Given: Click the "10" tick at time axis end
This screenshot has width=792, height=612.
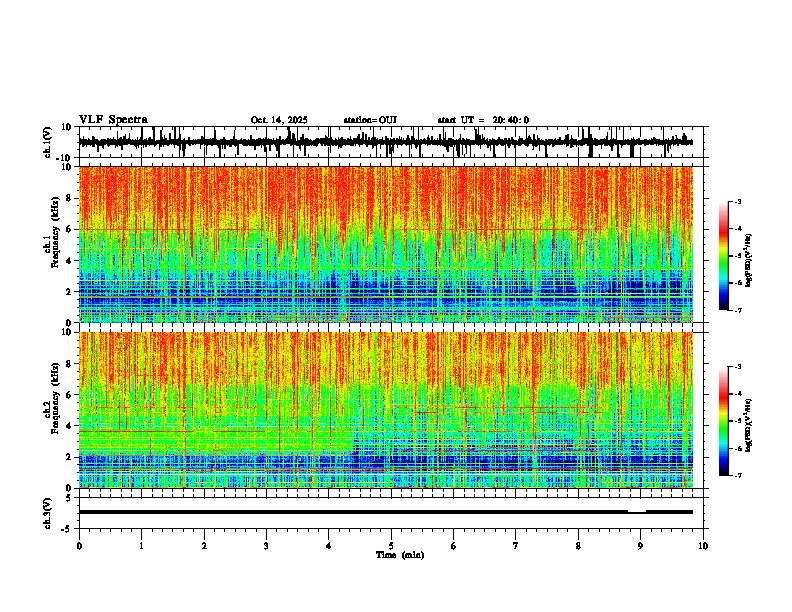Looking at the screenshot, I should (703, 546).
